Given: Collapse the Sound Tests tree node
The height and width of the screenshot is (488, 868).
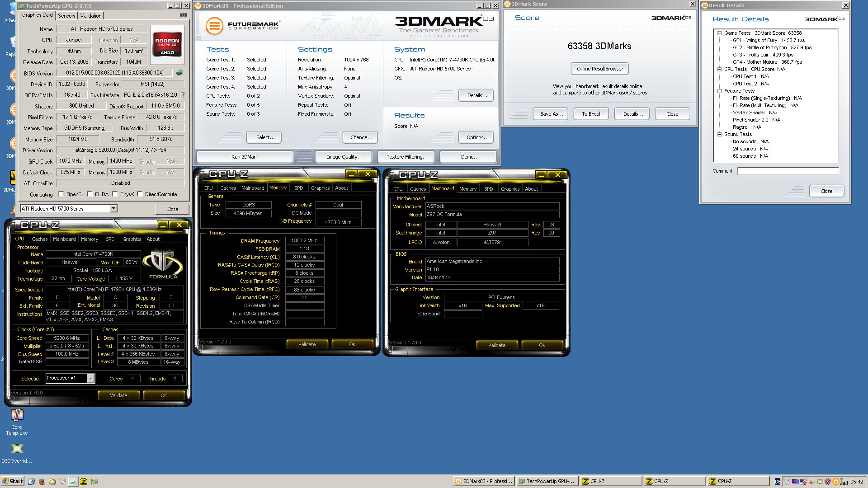Looking at the screenshot, I should tap(719, 134).
